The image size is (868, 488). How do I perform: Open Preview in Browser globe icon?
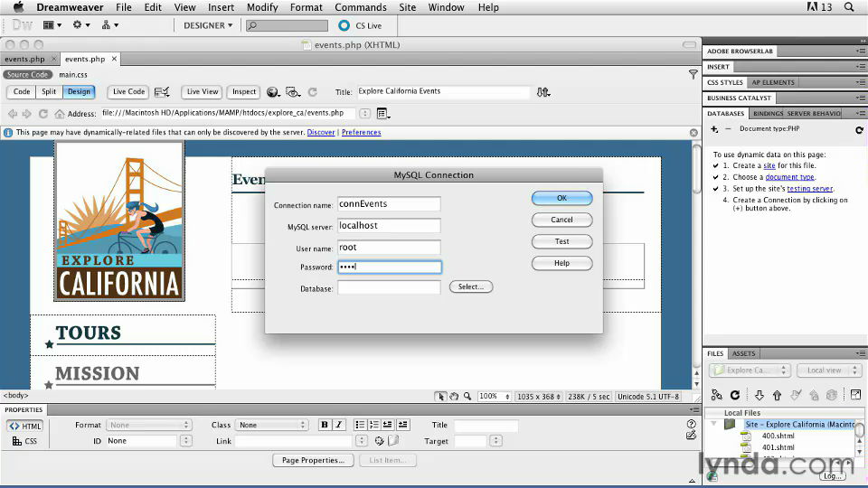pos(273,92)
